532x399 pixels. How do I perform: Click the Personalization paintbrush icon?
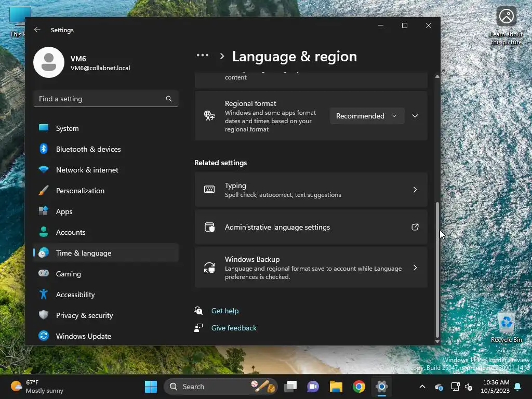pyautogui.click(x=44, y=190)
